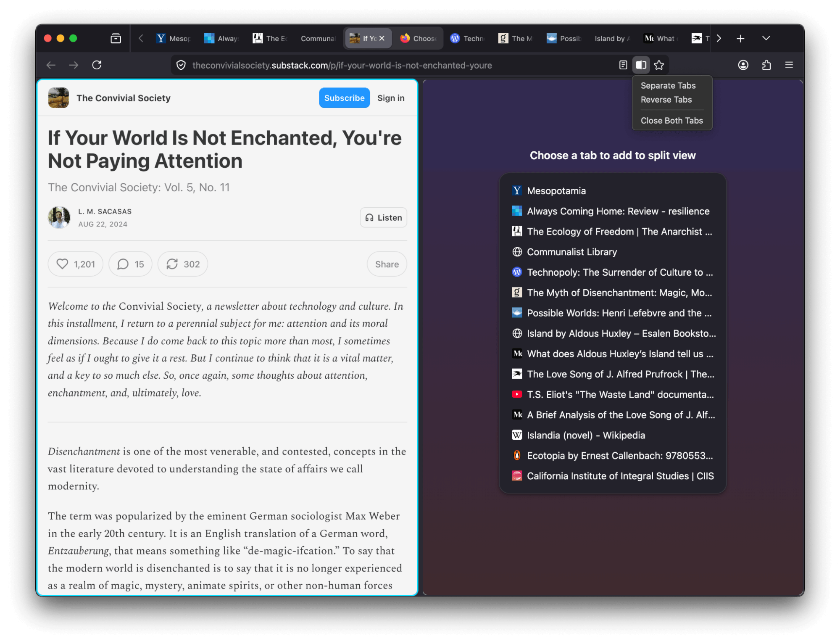This screenshot has width=840, height=644.
Task: Bookmark this page using the star icon
Action: point(658,65)
